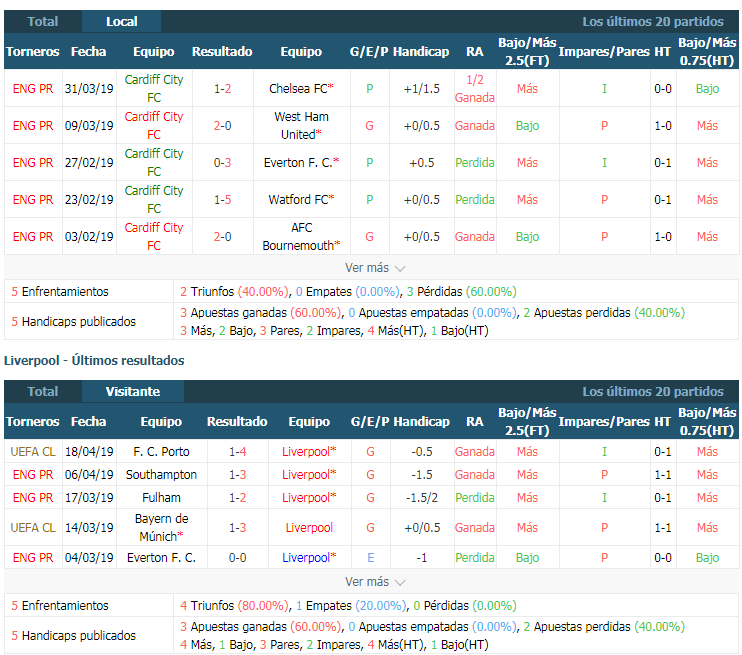
Task: Open 2-0 result versus AFC Bournemouth
Action: (222, 236)
